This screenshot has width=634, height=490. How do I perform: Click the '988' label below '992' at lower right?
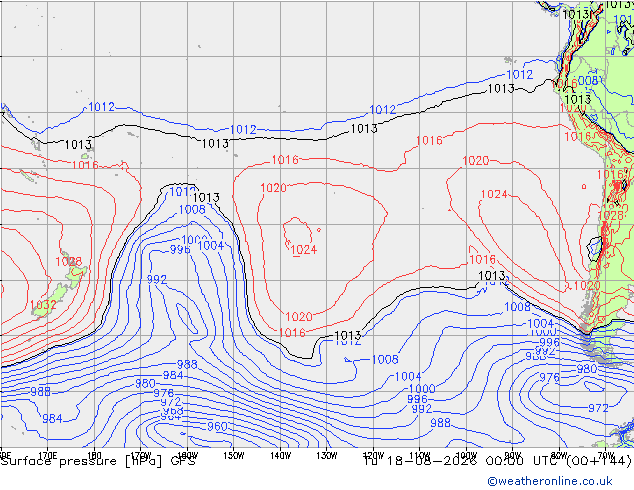(x=440, y=422)
